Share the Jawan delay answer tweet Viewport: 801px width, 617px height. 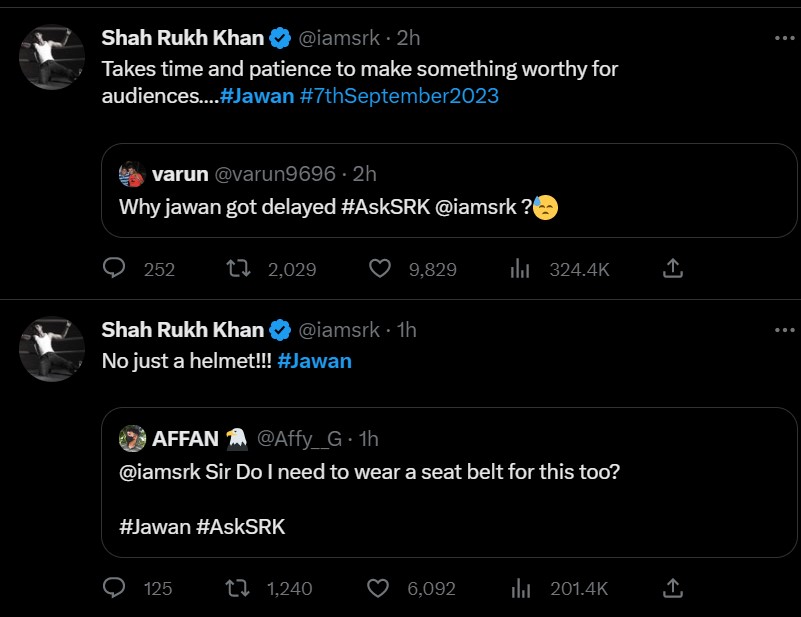pyautogui.click(x=673, y=268)
